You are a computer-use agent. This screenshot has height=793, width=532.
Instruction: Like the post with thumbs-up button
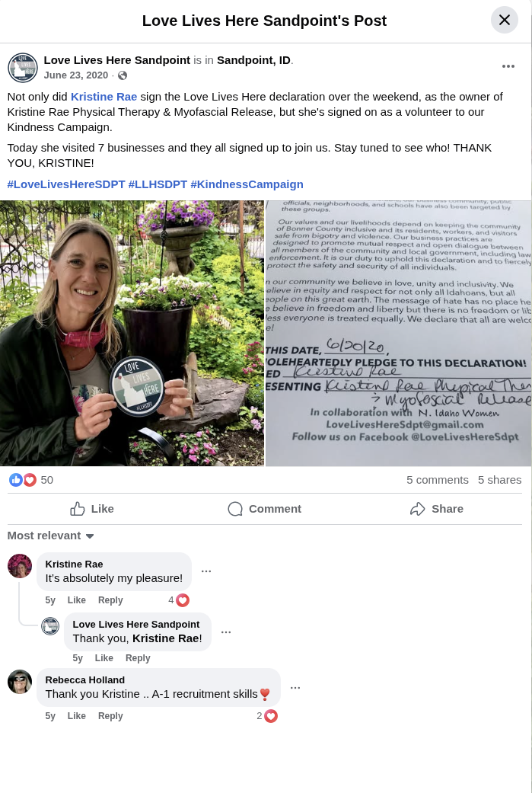92,509
